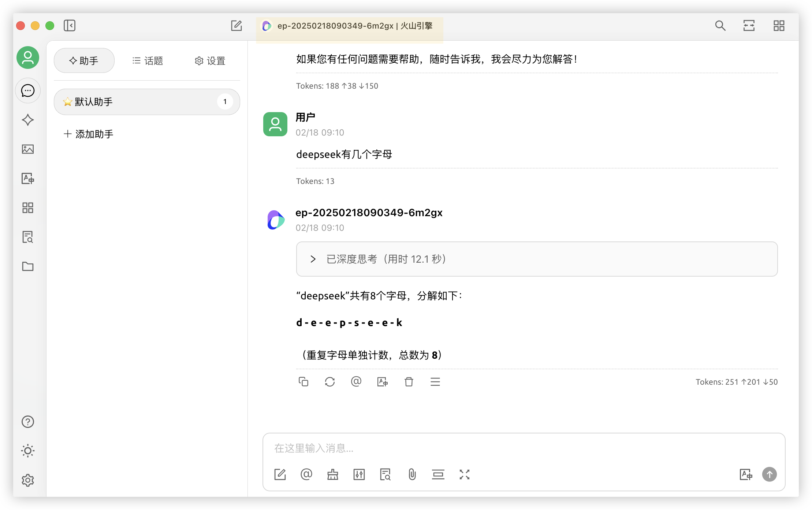The height and width of the screenshot is (510, 812).
Task: Open the translate icon in left sidebar
Action: (28, 178)
